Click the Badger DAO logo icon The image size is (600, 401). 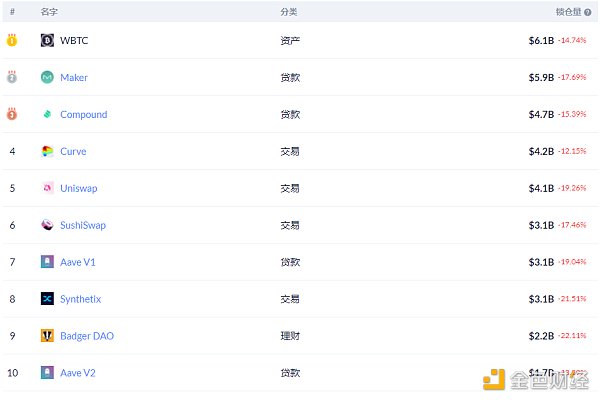coord(47,336)
